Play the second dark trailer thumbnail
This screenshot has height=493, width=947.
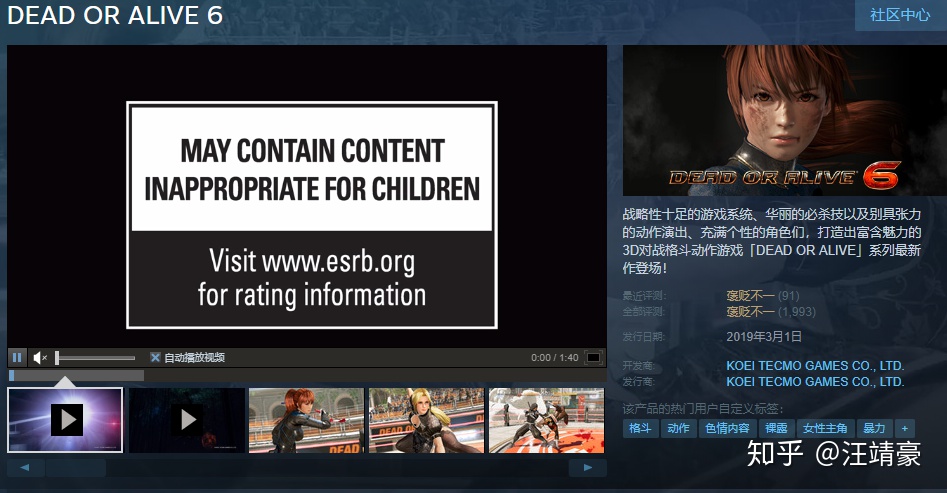pos(187,420)
